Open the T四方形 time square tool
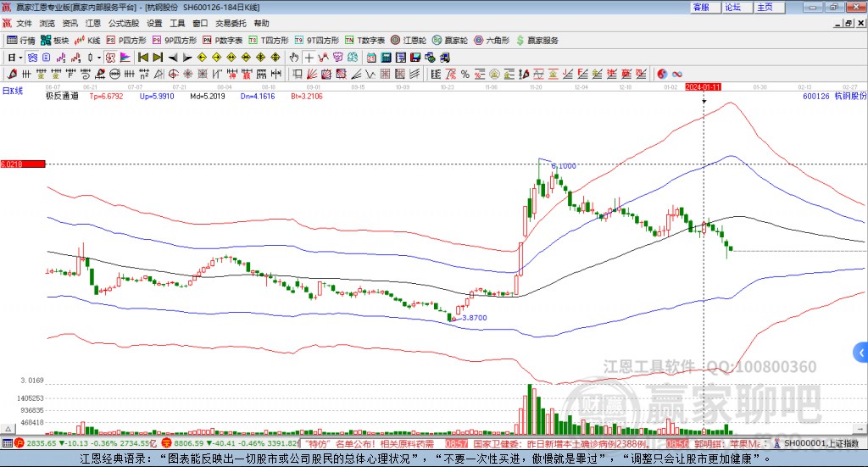868x467 pixels. click(269, 41)
